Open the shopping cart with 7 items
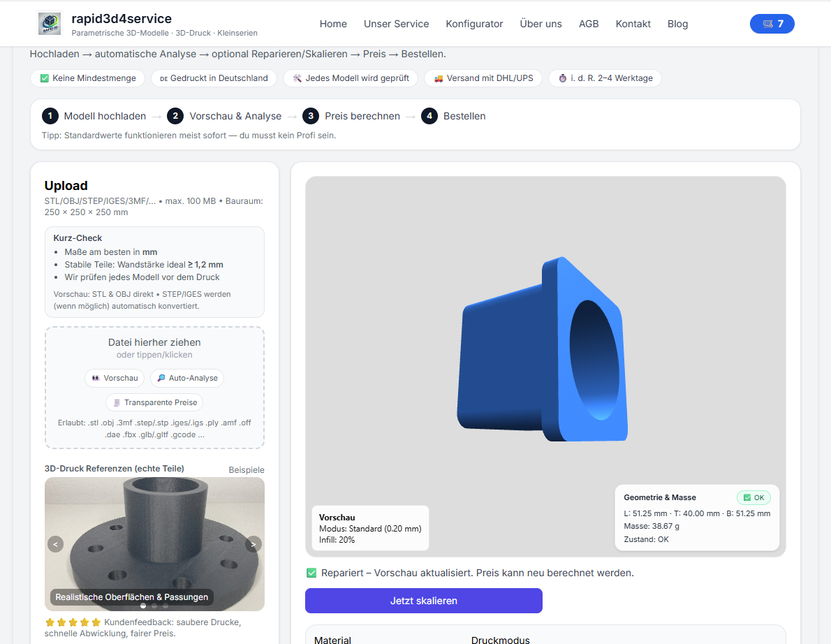This screenshot has height=644, width=831. (x=772, y=23)
